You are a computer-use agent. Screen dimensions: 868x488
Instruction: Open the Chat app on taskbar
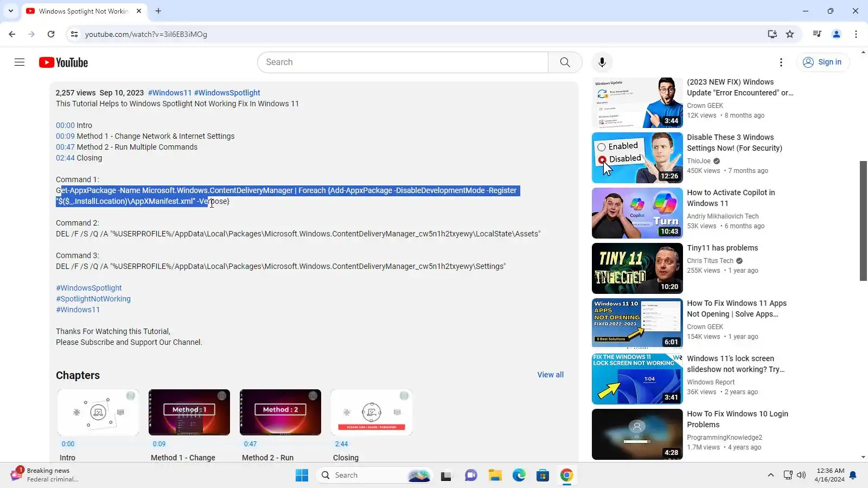pos(471,476)
